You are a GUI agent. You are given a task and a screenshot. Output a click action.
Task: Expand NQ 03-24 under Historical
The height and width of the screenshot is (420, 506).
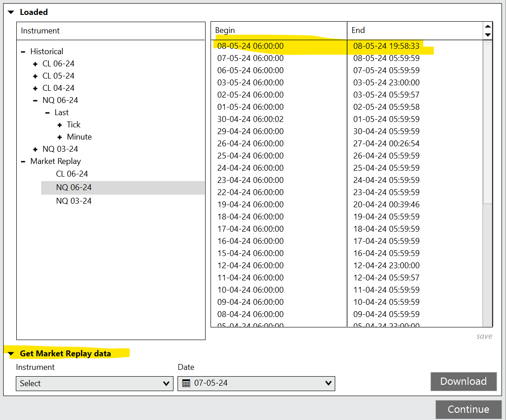(x=35, y=149)
